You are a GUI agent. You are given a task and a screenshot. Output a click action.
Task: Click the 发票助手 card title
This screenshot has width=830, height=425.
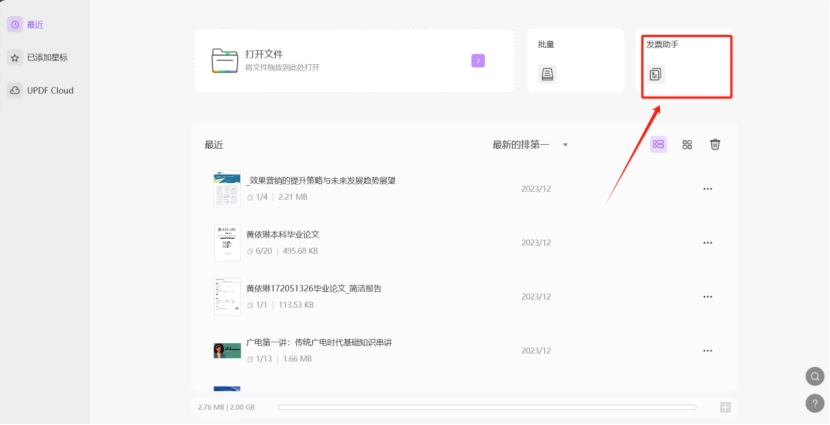[x=662, y=44]
